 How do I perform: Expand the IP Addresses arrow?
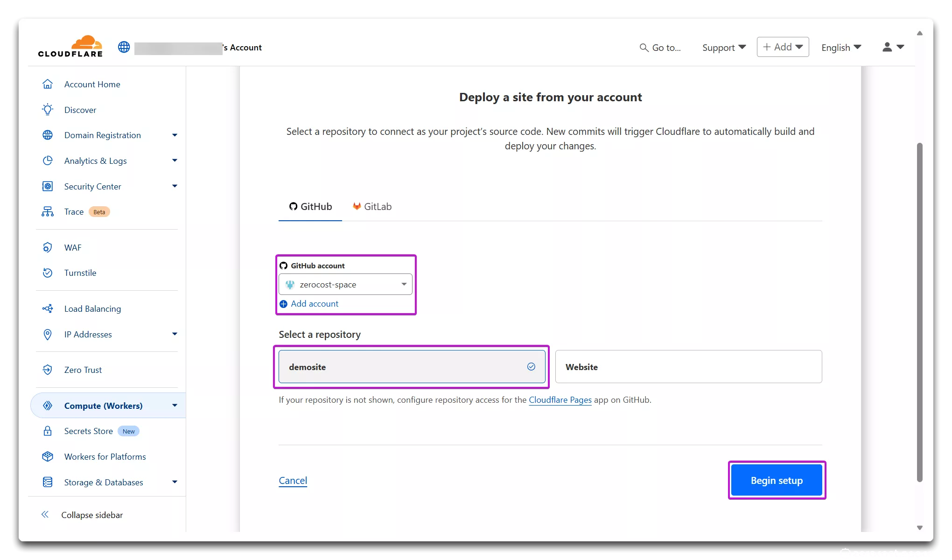[x=175, y=334]
